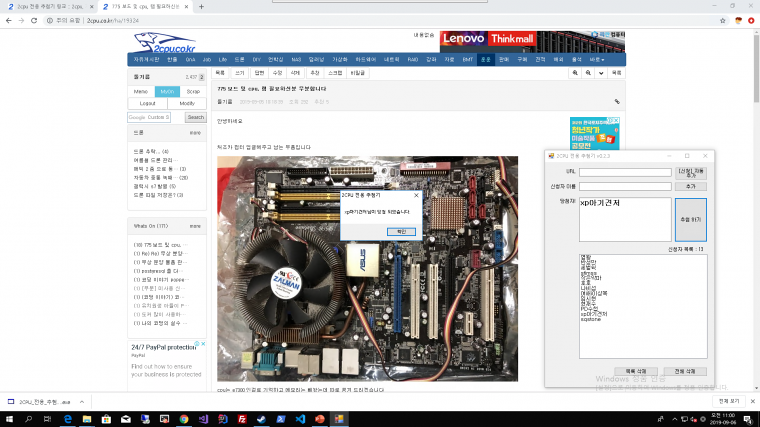Expand the 'more' link in the 드론 sidebar panel

pos(195,133)
